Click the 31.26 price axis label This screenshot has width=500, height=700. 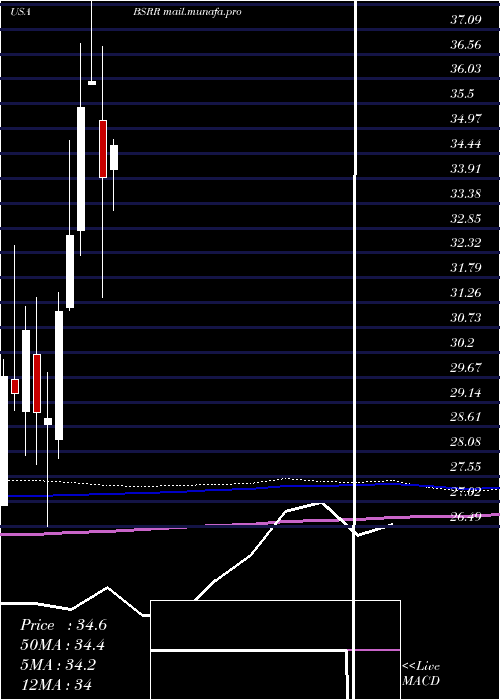point(466,293)
